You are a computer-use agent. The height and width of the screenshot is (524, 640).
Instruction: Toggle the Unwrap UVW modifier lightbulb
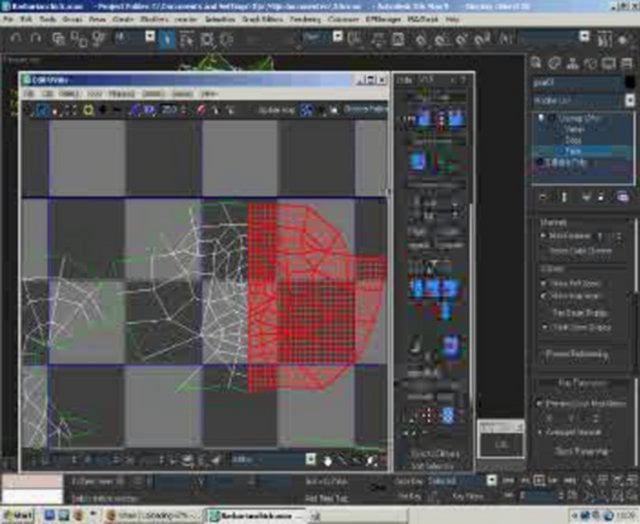click(541, 118)
